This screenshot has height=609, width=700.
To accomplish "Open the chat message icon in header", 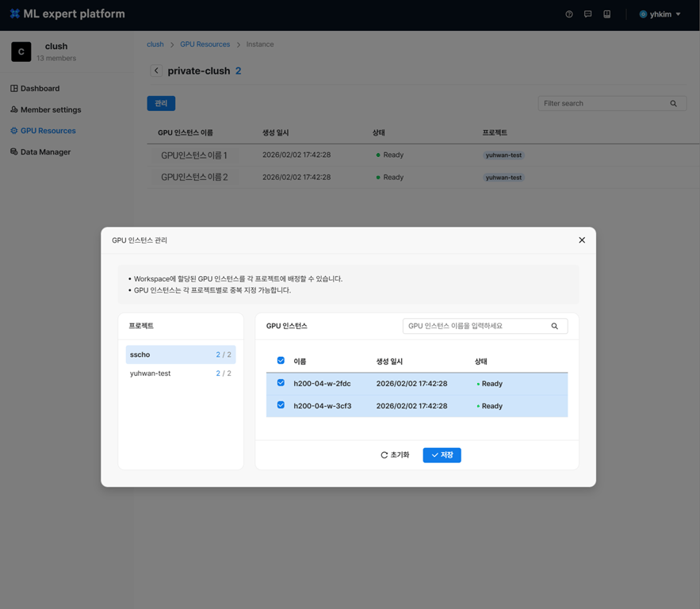I will coord(588,14).
